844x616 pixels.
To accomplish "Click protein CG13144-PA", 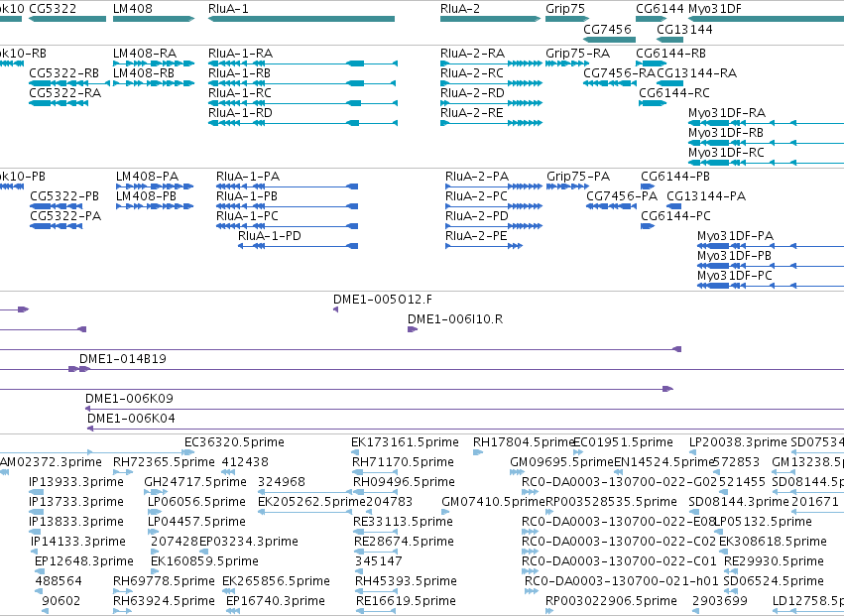I will [x=673, y=206].
